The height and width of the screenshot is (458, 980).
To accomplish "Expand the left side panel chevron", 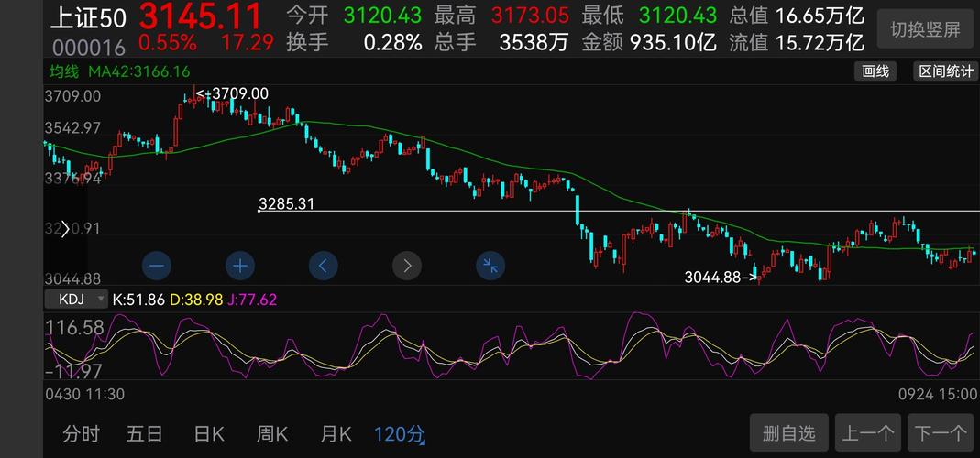I will [x=65, y=229].
